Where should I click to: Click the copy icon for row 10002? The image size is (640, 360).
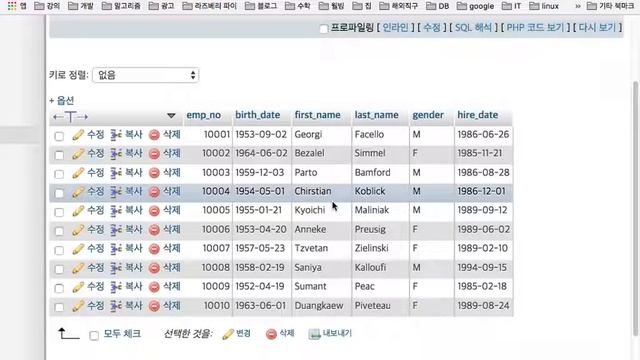click(x=116, y=154)
